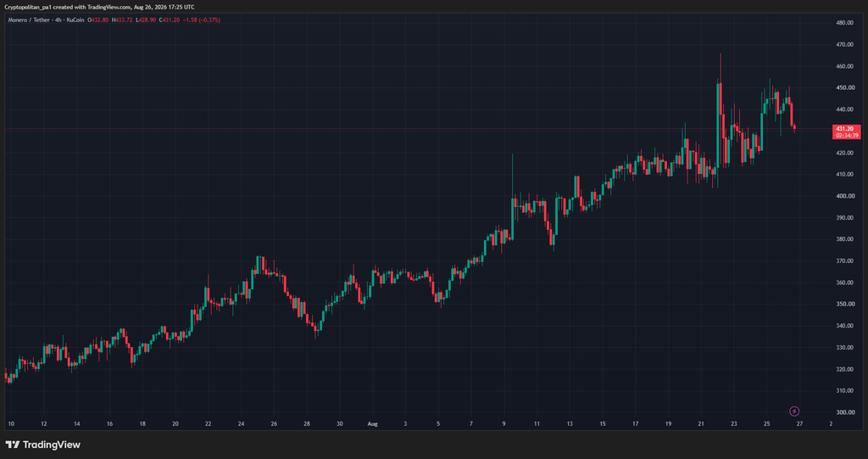
Task: Click the 320.00 price axis label
Action: 845,368
